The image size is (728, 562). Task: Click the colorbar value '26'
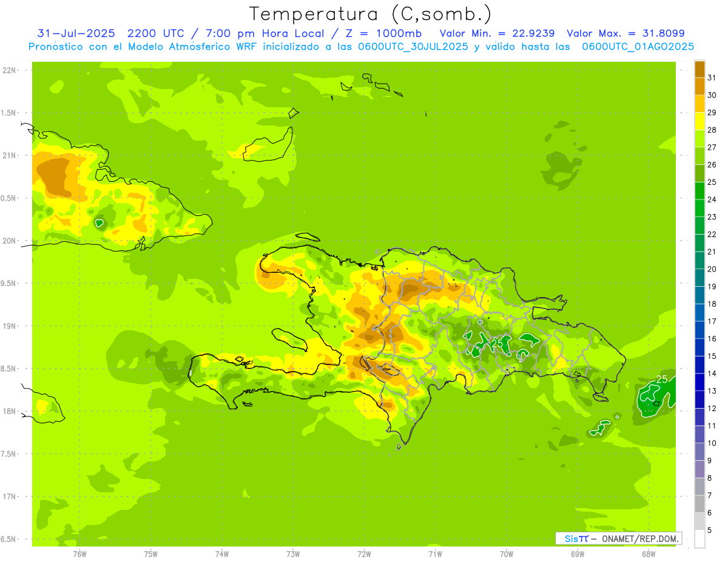712,165
